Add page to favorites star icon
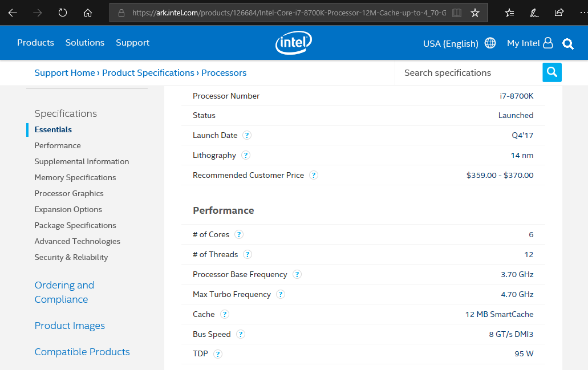The height and width of the screenshot is (370, 588). point(475,13)
